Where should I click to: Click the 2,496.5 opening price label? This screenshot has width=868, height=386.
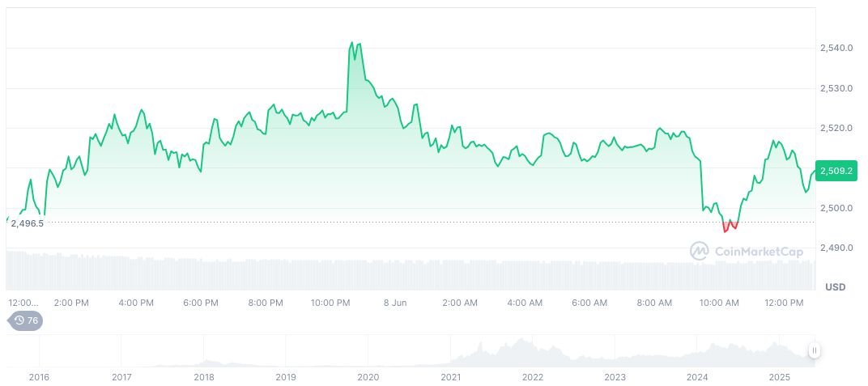click(x=27, y=223)
